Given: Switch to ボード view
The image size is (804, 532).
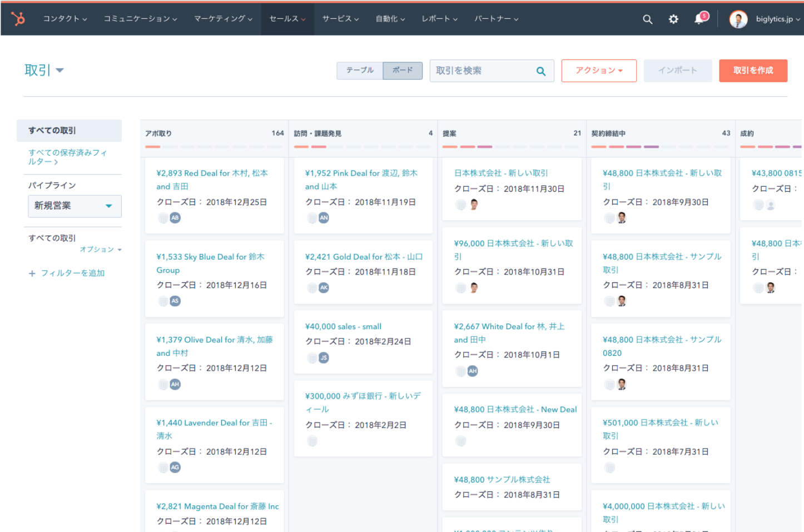Looking at the screenshot, I should tap(403, 71).
